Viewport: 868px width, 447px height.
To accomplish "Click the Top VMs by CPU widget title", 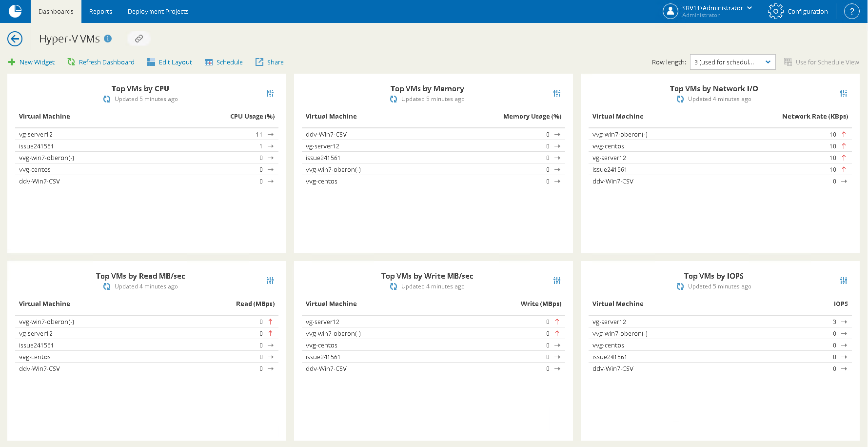I will (140, 88).
